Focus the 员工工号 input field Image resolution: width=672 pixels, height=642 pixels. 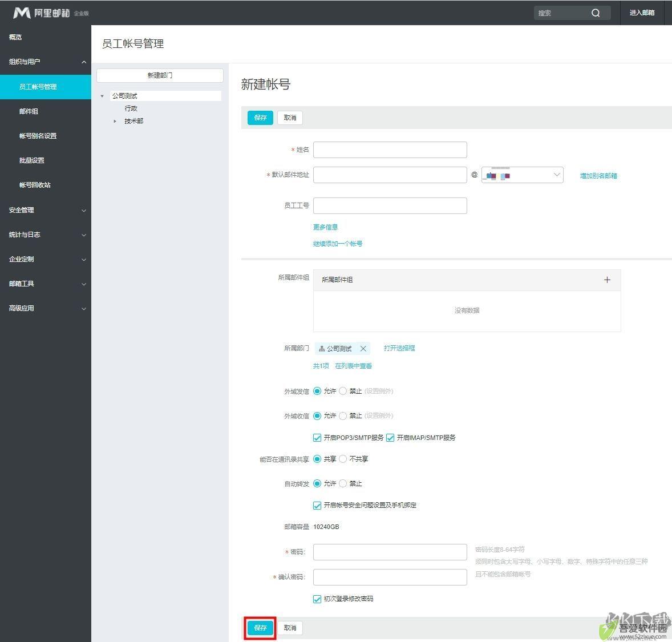coord(390,206)
